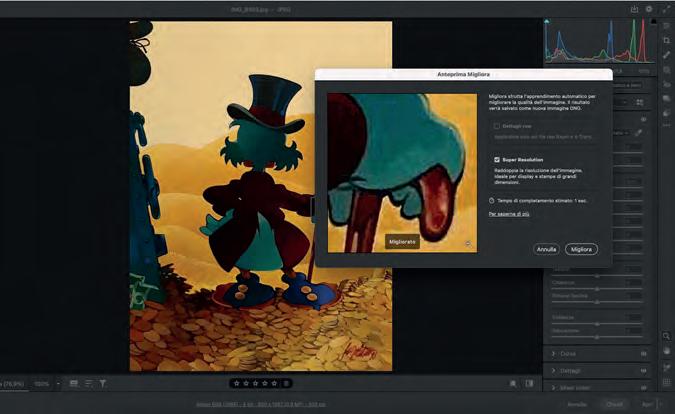Toggle the grid overlay icon
675x414 pixels.
pos(666,382)
